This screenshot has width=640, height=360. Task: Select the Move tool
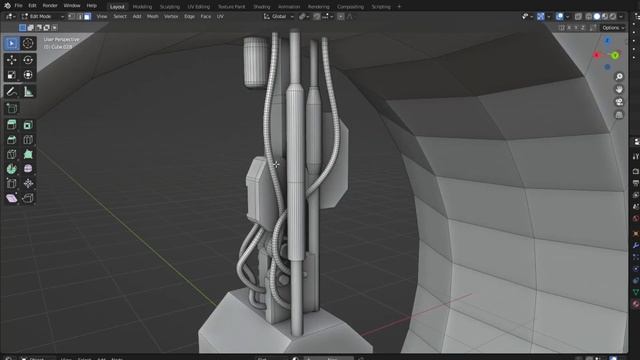pos(11,60)
